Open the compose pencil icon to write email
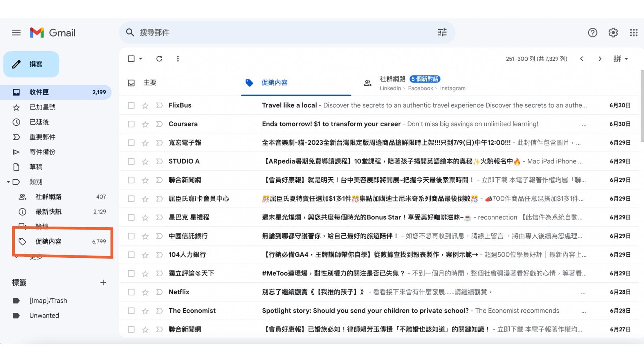644x362 pixels. [16, 64]
